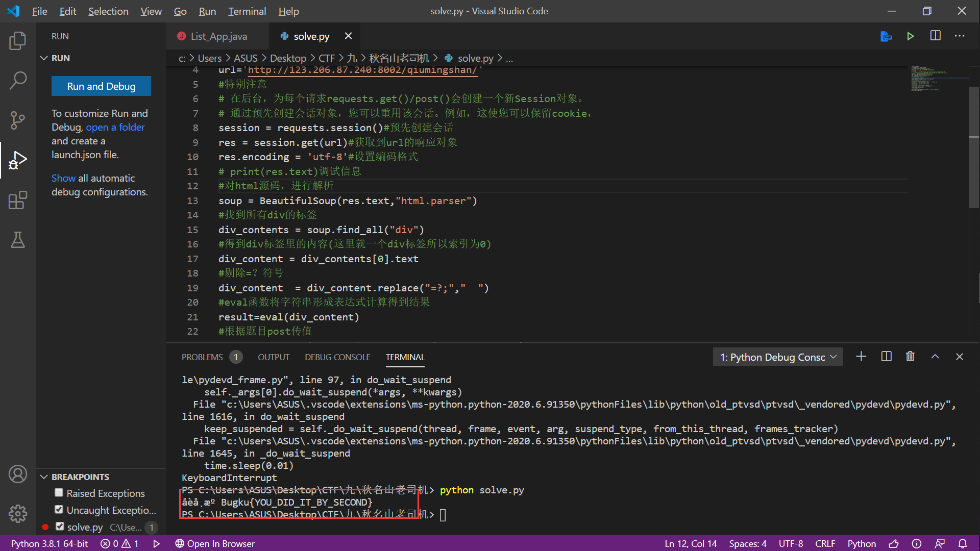This screenshot has height=551, width=980.
Task: Kill terminal with trash icon
Action: (910, 357)
